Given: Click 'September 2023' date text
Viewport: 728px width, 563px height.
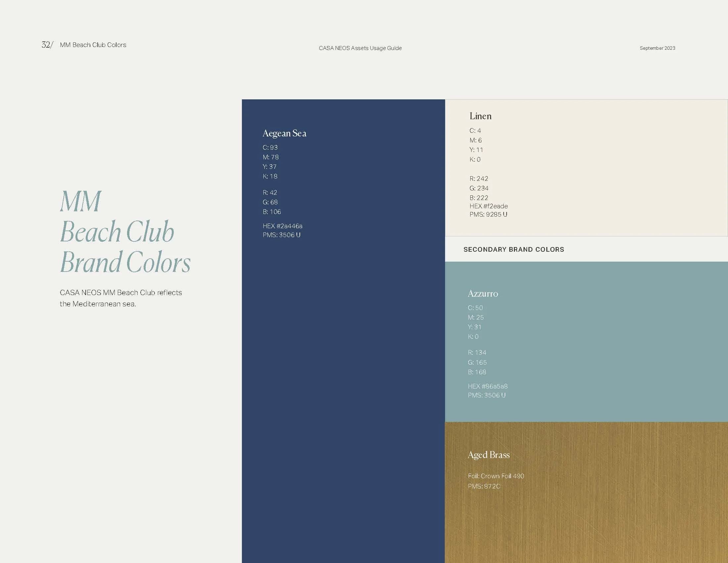Looking at the screenshot, I should tap(657, 48).
